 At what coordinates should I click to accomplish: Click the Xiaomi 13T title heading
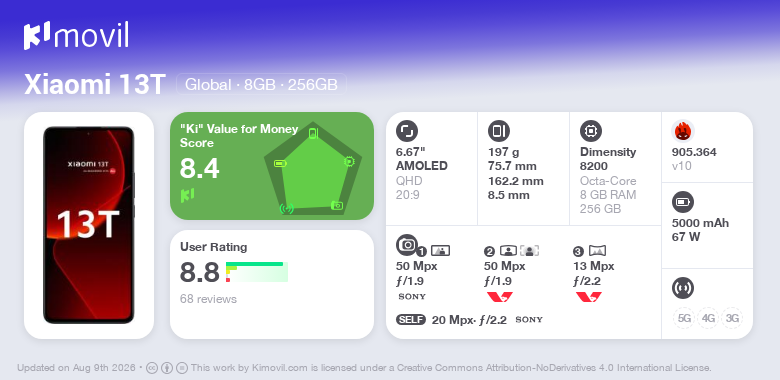click(x=95, y=85)
